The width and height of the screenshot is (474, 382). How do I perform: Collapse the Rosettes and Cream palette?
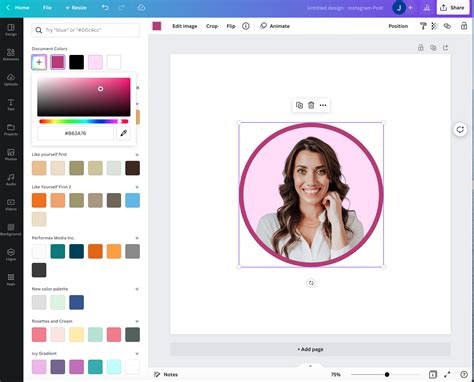137,321
